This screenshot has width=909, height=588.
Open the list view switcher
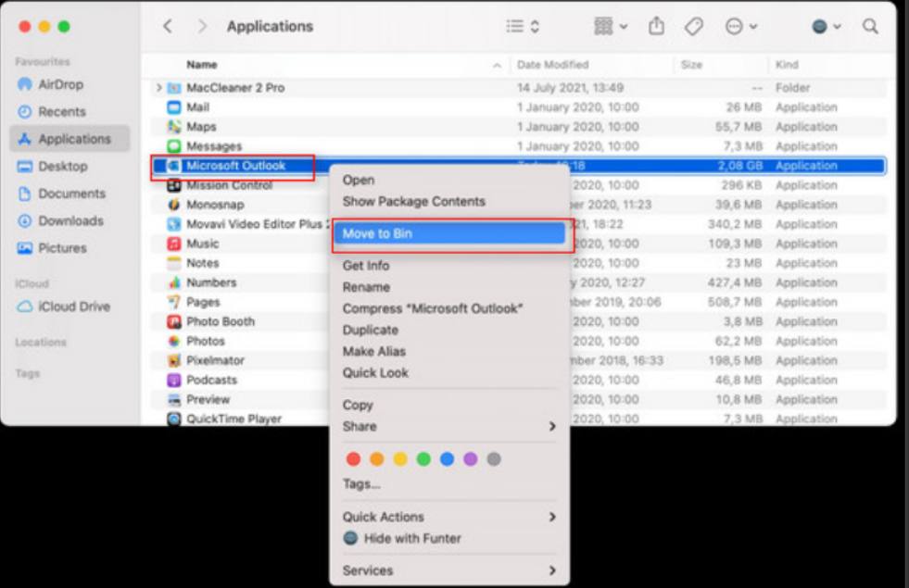tap(523, 26)
